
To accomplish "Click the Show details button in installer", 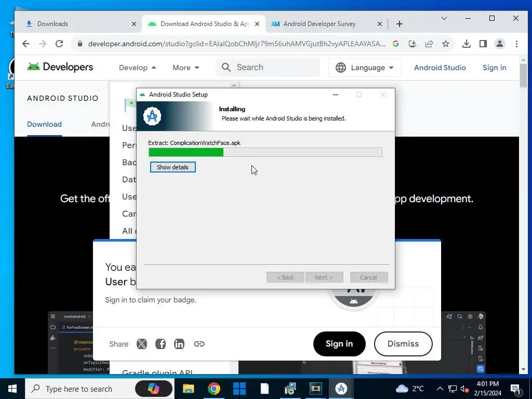I will click(172, 167).
